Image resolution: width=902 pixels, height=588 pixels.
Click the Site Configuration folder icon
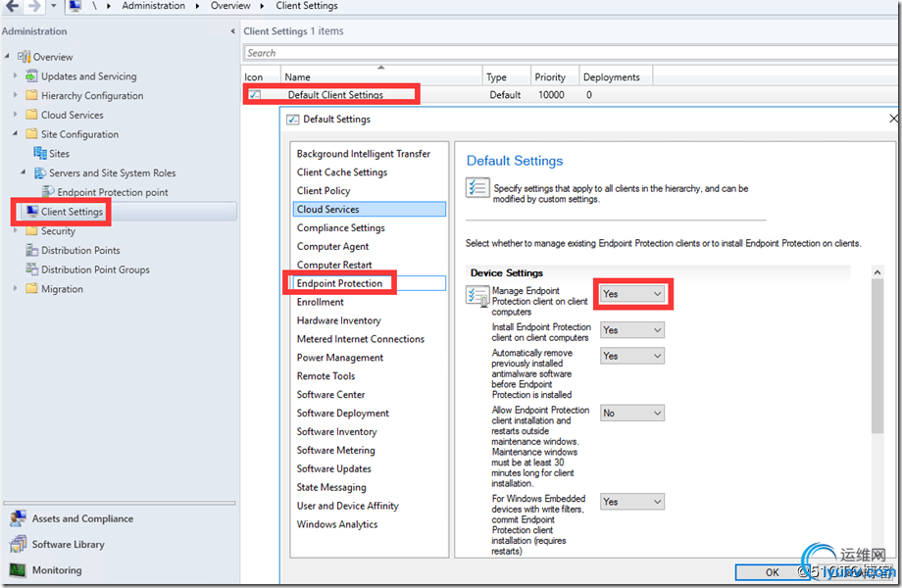31,134
